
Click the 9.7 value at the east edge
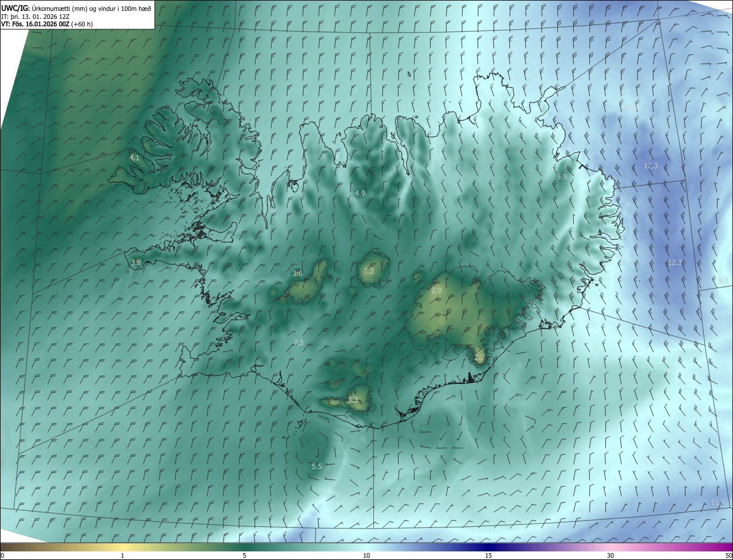pyautogui.click(x=723, y=281)
